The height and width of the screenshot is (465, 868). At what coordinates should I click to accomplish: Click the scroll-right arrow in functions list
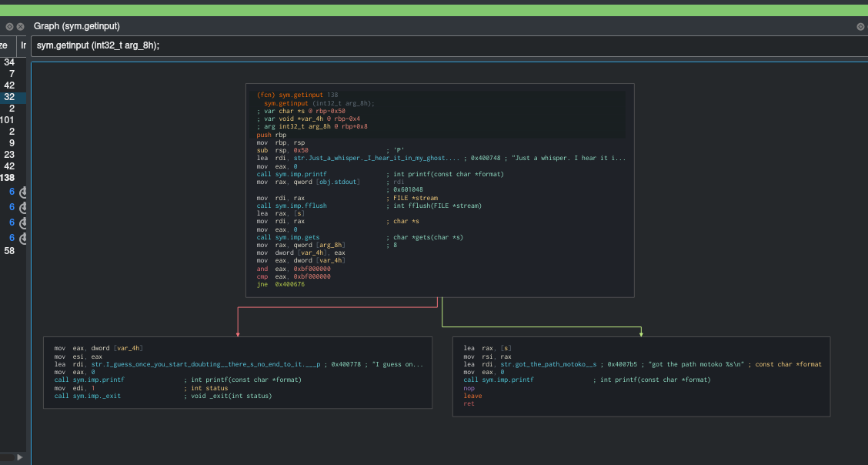(x=19, y=457)
